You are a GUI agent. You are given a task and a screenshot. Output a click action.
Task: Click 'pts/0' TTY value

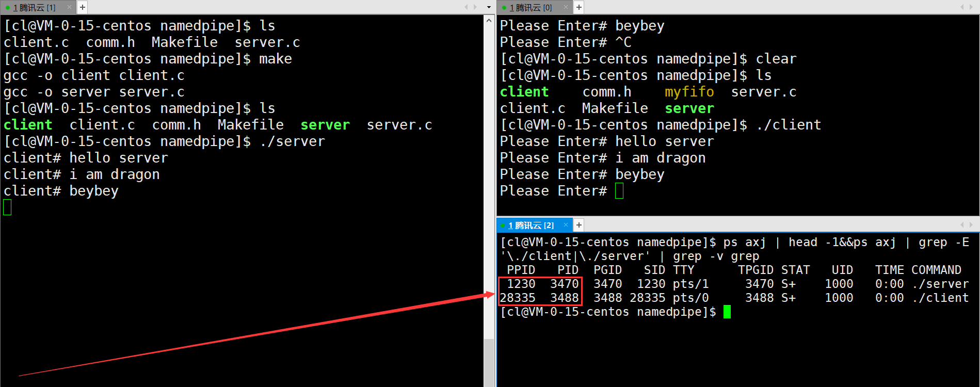tap(691, 298)
